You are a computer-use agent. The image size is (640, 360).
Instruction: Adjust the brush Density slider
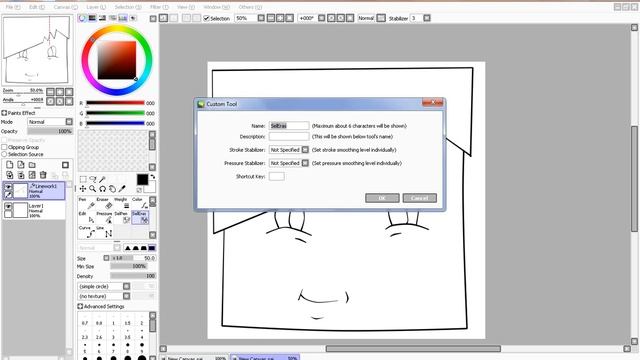click(133, 276)
